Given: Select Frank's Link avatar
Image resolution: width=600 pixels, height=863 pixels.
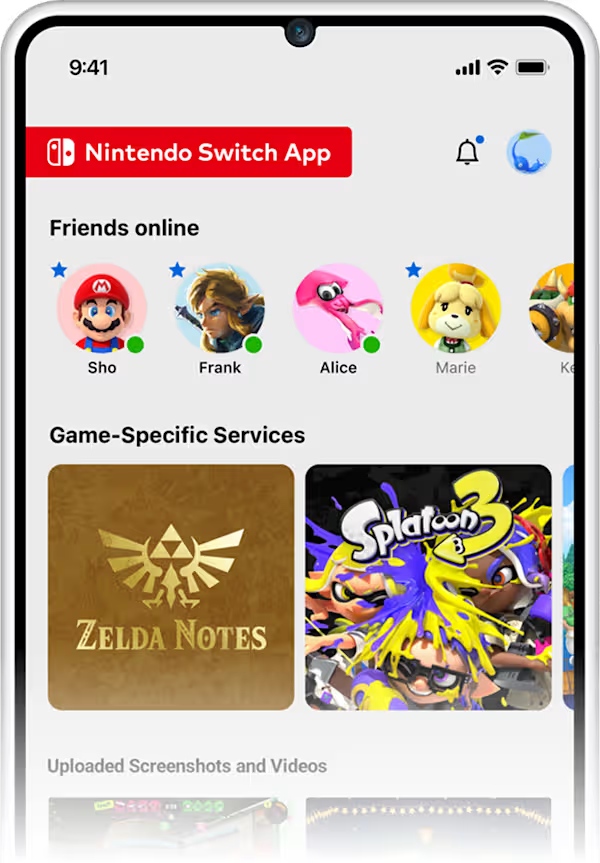Looking at the screenshot, I should coord(220,308).
